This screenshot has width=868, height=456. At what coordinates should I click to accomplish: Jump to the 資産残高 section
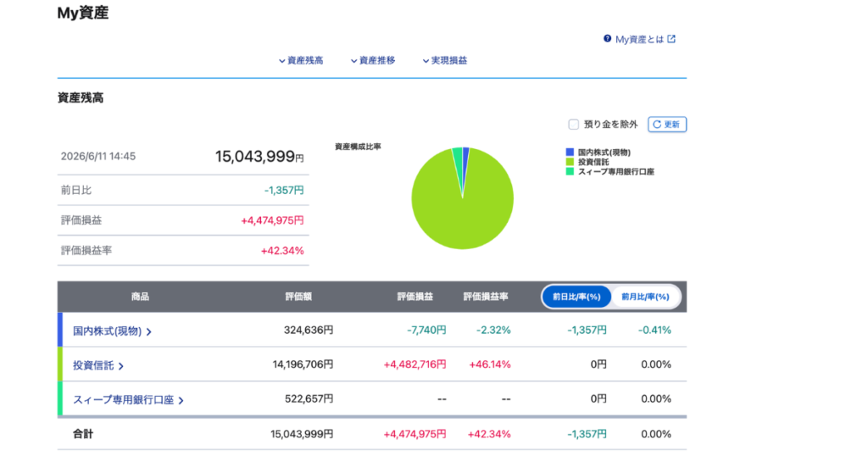(x=301, y=60)
